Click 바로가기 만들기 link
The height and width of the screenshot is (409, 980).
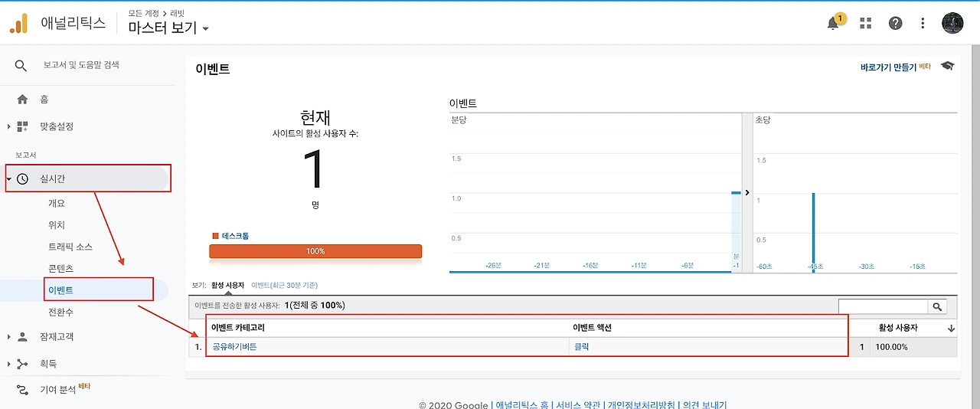(888, 67)
